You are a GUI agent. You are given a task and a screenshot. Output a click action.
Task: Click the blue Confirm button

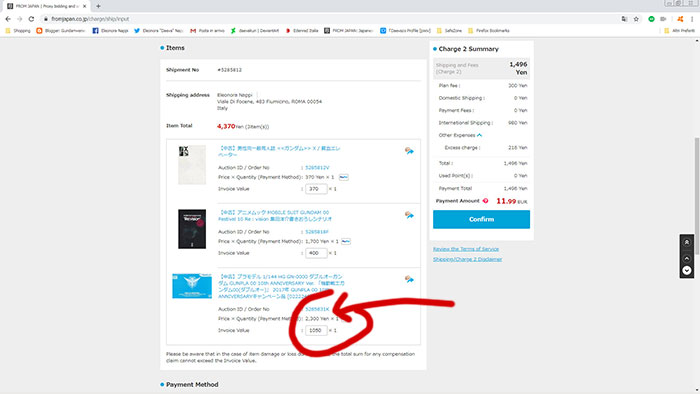pyautogui.click(x=481, y=220)
